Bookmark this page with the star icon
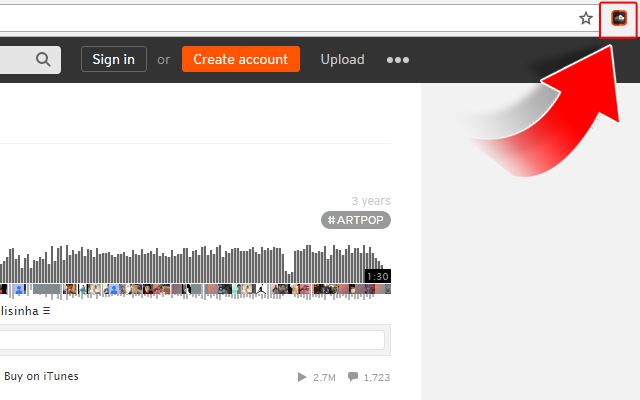 [586, 18]
